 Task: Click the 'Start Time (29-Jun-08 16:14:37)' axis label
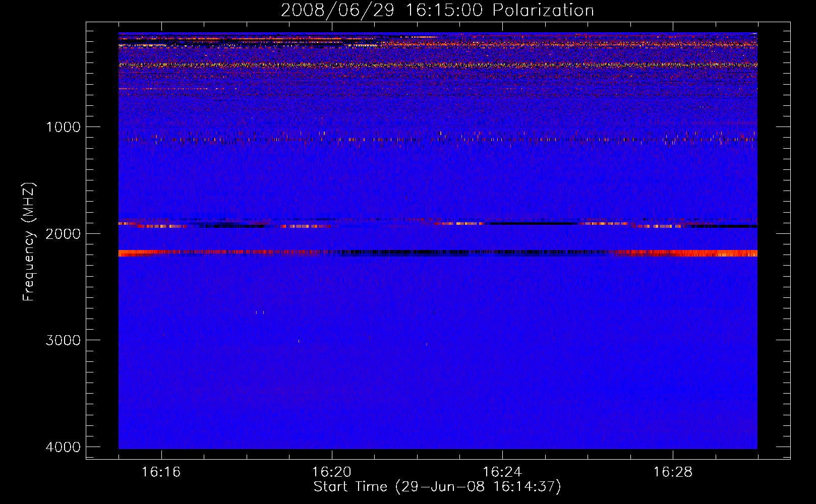[x=437, y=487]
